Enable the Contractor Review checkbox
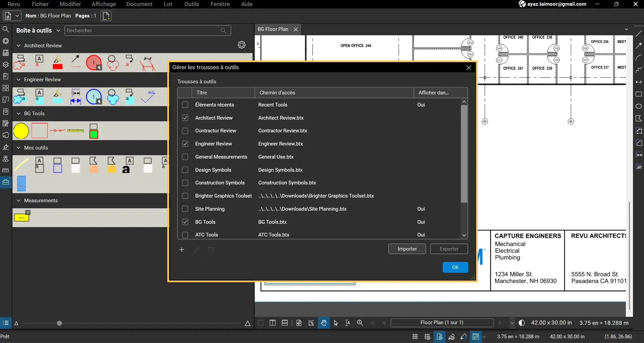Image resolution: width=644 pixels, height=343 pixels. [185, 131]
